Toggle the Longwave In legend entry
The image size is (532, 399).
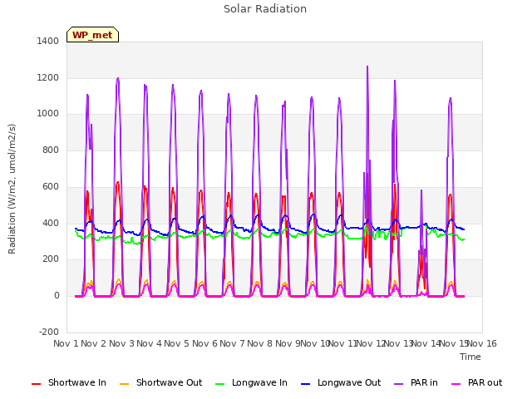point(251,382)
